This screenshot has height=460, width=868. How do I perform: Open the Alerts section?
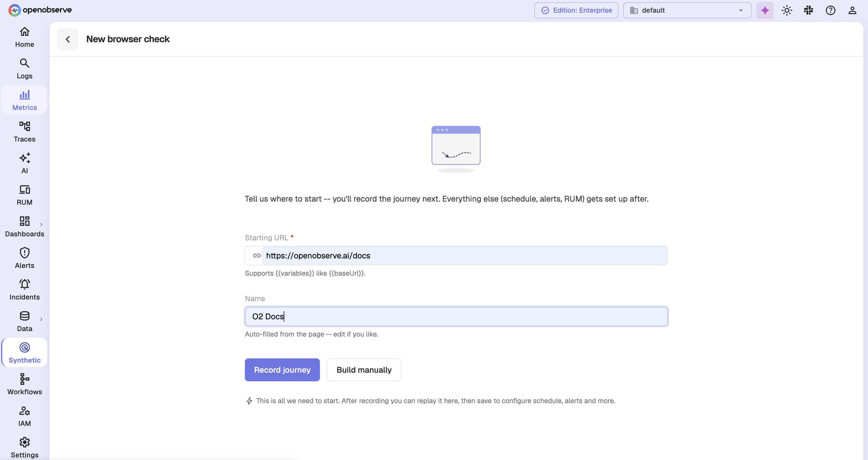(25, 258)
